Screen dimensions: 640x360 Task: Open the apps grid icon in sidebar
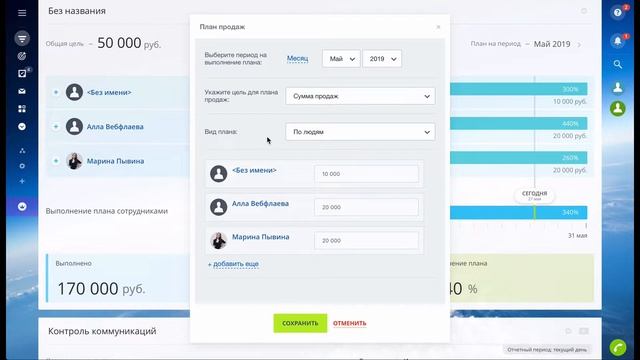pyautogui.click(x=22, y=109)
